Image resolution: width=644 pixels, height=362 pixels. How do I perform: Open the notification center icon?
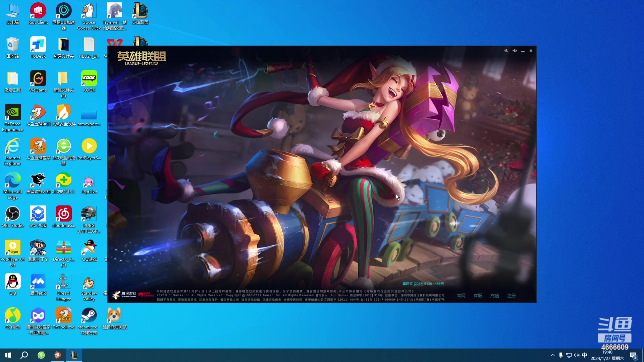(633, 355)
